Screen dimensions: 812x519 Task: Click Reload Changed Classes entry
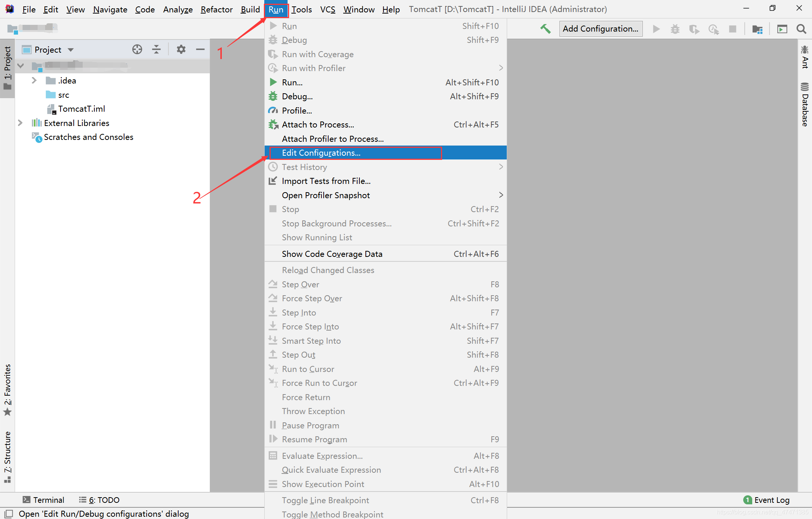point(386,270)
